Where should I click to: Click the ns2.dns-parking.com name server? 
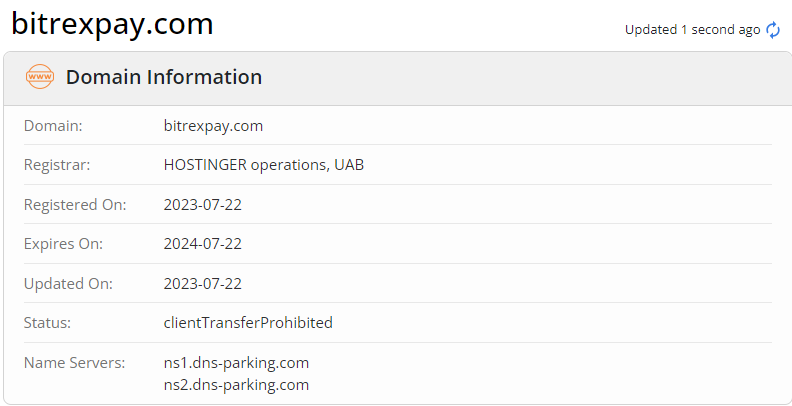click(x=236, y=385)
